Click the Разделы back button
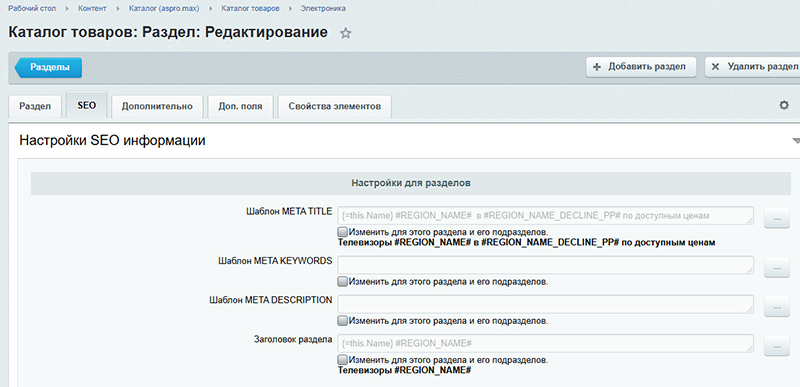Viewport: 800px width, 387px height. [48, 67]
